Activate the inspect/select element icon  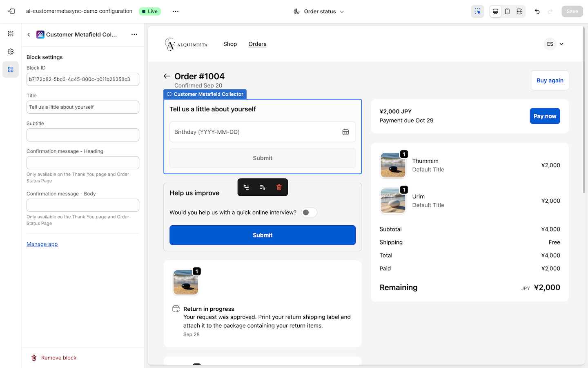(x=477, y=11)
